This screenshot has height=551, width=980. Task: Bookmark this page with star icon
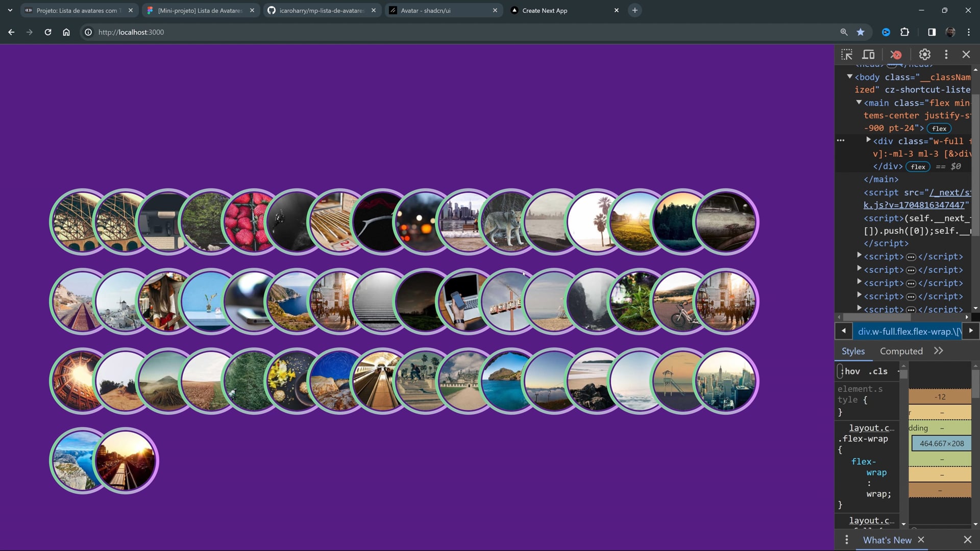point(861,32)
